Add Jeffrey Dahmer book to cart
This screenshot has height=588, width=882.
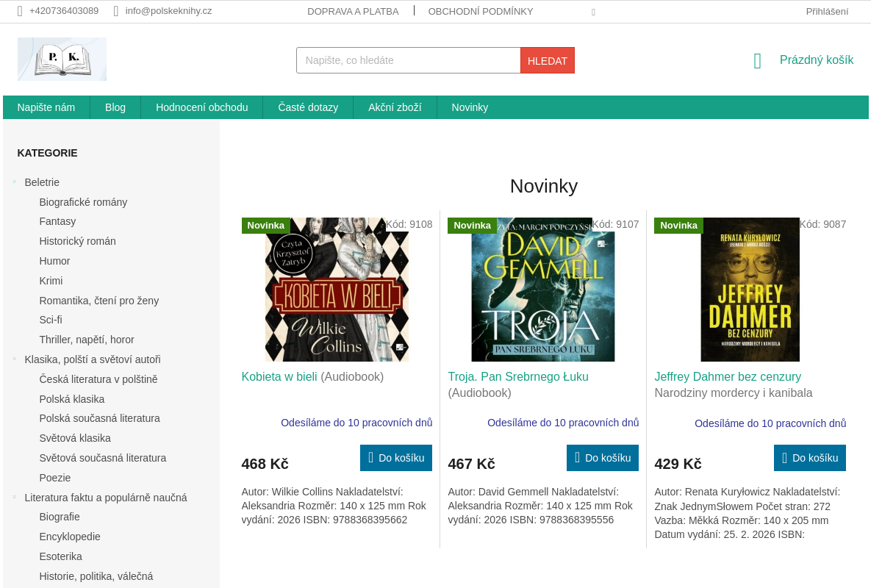tap(809, 458)
